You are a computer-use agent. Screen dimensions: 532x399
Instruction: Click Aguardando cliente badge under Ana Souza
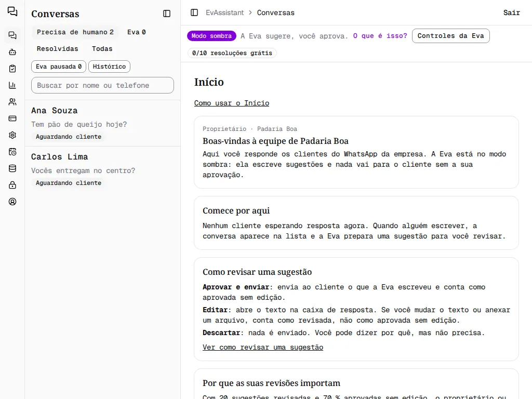69,137
